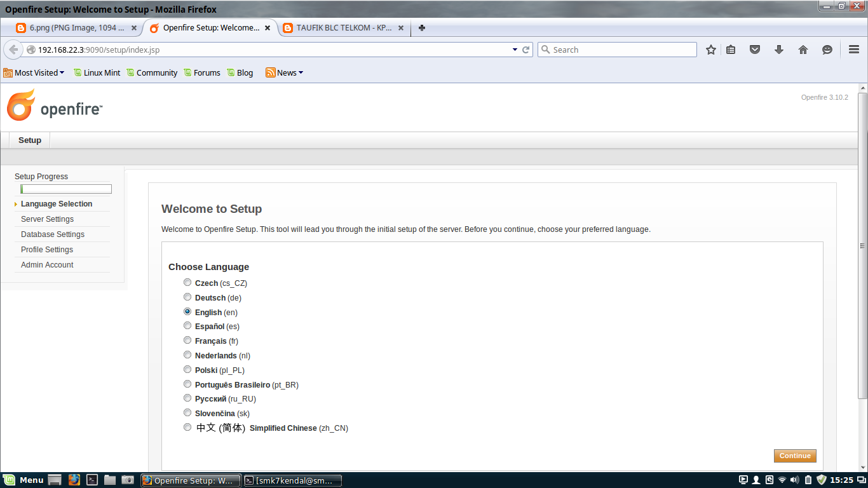This screenshot has height=488, width=868.
Task: Open the volume speaker tray icon
Action: (x=794, y=480)
